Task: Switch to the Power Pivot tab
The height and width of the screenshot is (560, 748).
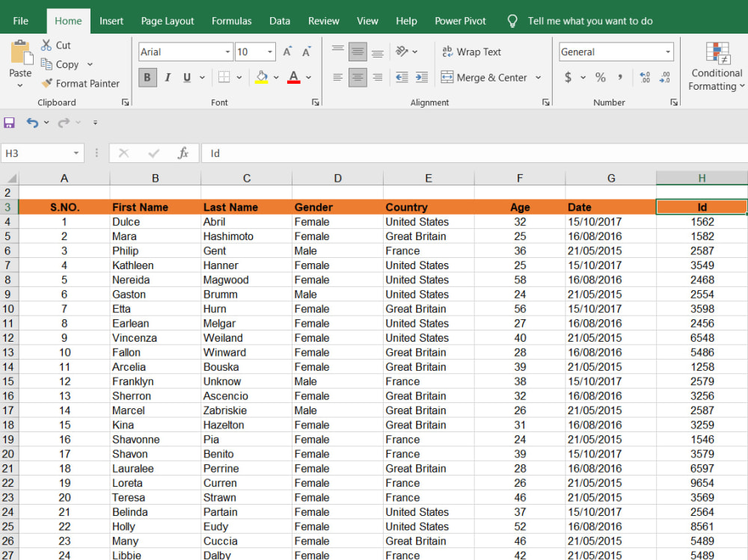Action: [x=460, y=21]
